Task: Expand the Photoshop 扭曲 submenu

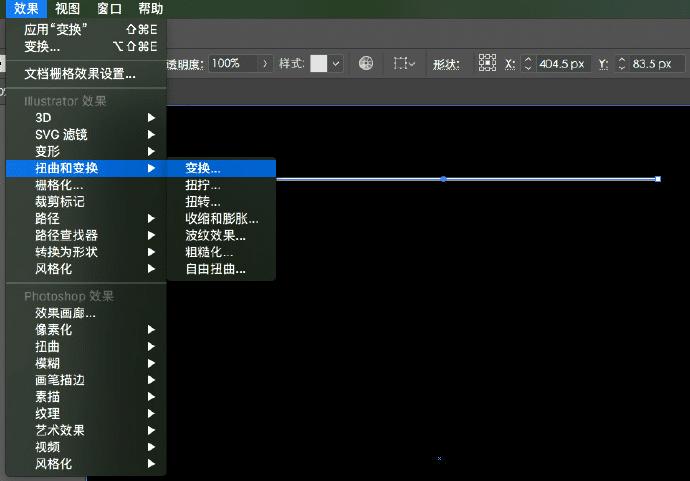Action: point(86,346)
